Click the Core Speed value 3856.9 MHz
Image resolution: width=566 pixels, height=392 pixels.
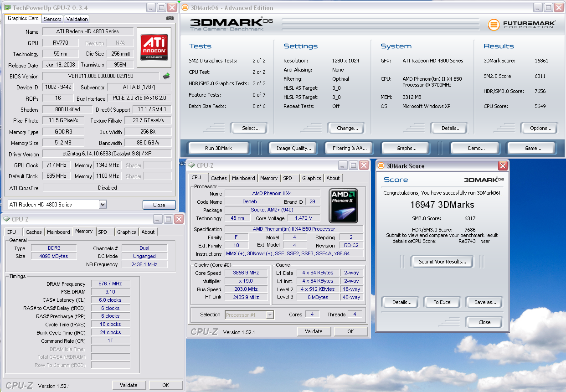pos(246,273)
